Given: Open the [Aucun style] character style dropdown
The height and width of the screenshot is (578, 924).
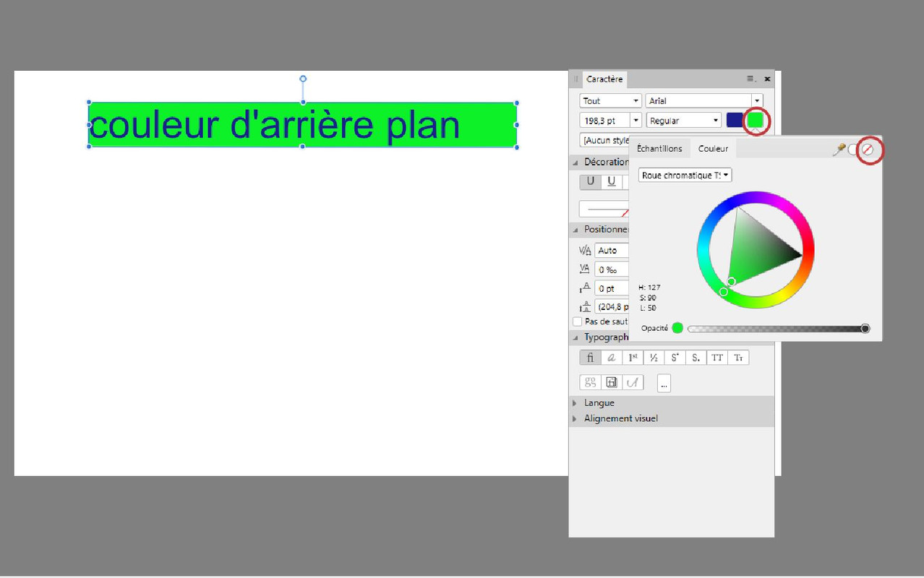Looking at the screenshot, I should [604, 140].
